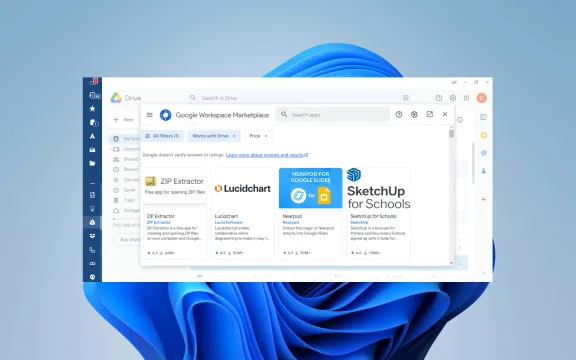This screenshot has width=576, height=360.
Task: Click the lightbulb icon in blue sidebar
Action: tap(93, 209)
